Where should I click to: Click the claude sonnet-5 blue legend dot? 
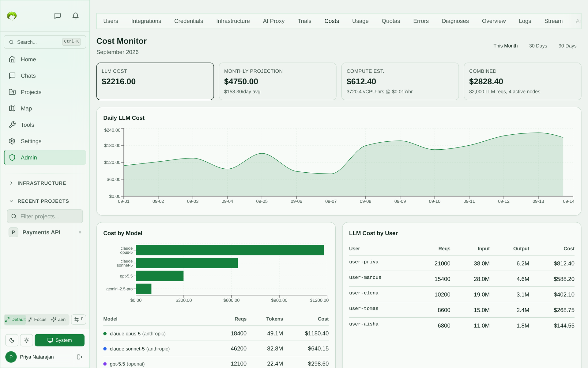[x=105, y=349]
